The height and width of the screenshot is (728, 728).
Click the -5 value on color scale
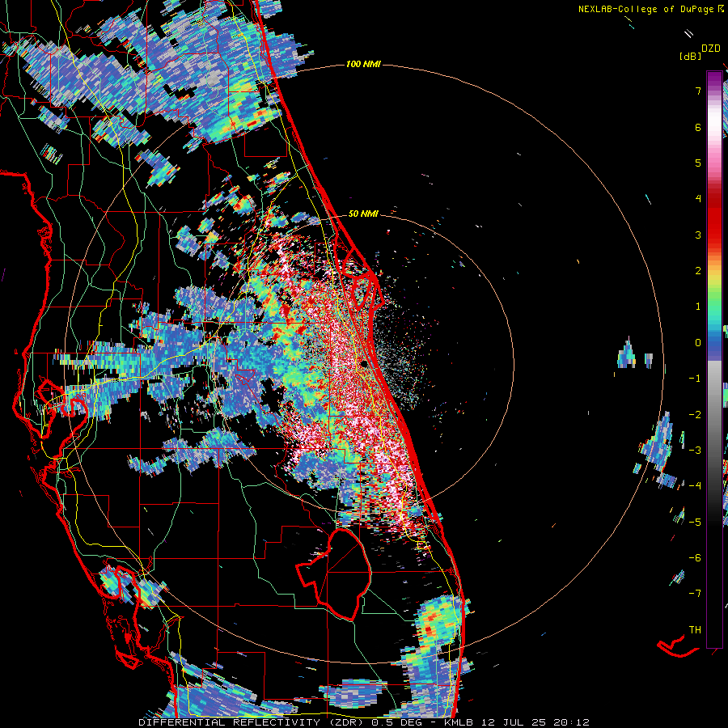695,523
